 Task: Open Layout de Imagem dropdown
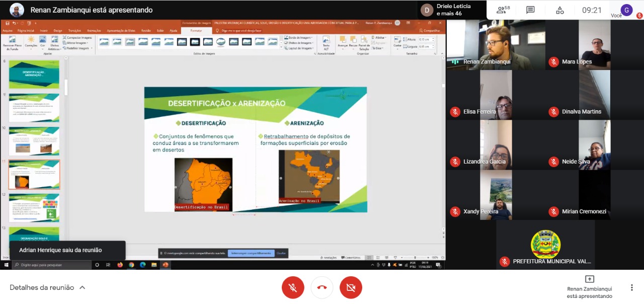tap(298, 48)
